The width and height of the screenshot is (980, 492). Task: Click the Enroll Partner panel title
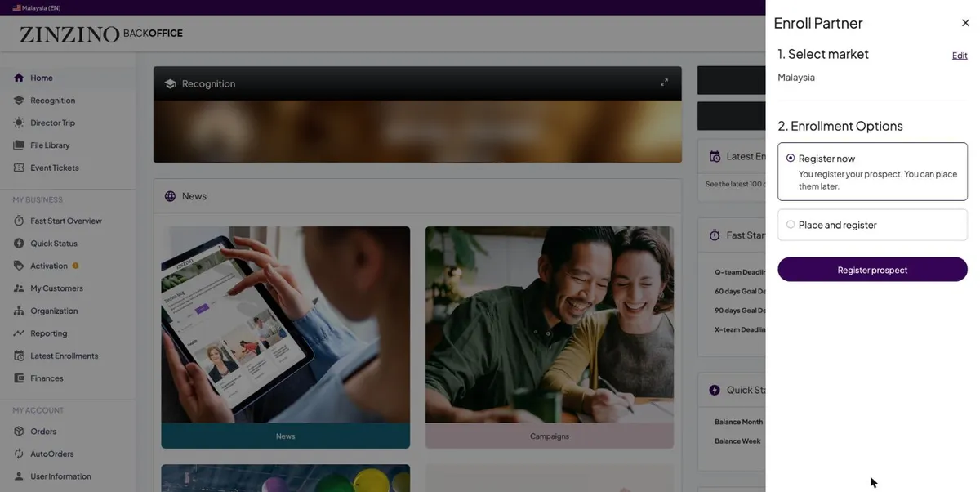point(818,23)
